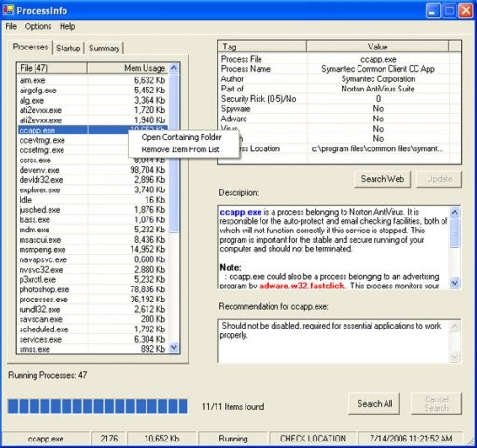The width and height of the screenshot is (477, 448).
Task: Select alg.exe in the process list
Action: [x=92, y=100]
